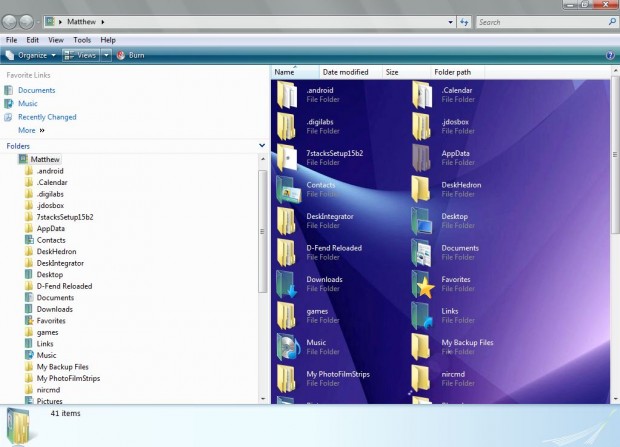Viewport: 620px width, 447px height.
Task: Select the games folder icon in file pane
Action: click(x=286, y=316)
